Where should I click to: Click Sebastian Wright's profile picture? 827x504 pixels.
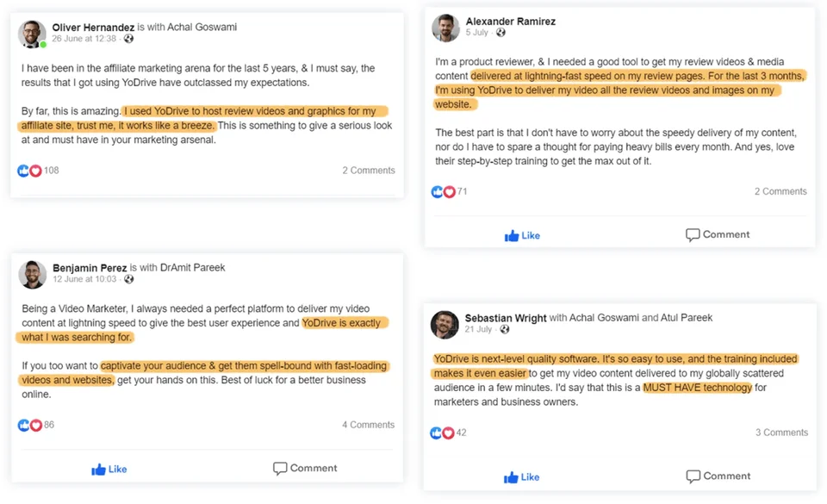(x=445, y=324)
